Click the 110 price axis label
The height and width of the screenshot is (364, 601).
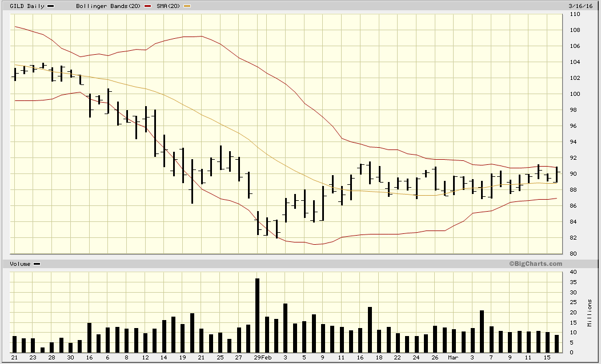tap(575, 14)
